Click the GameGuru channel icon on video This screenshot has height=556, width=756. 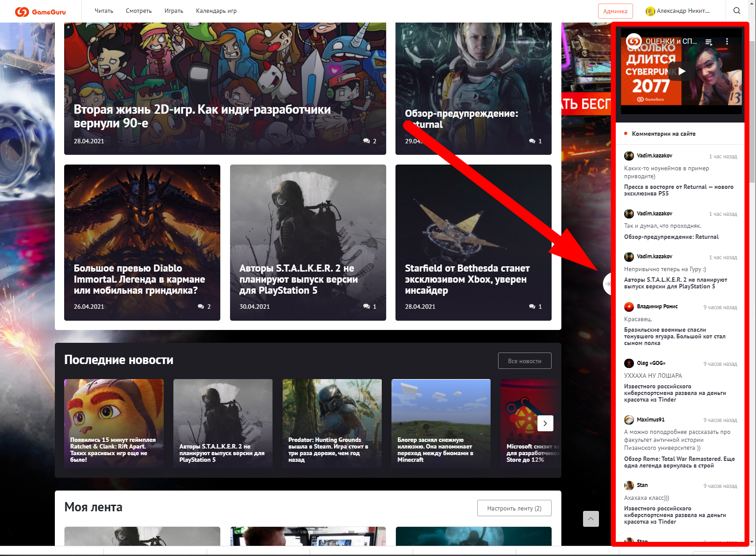[x=634, y=41]
